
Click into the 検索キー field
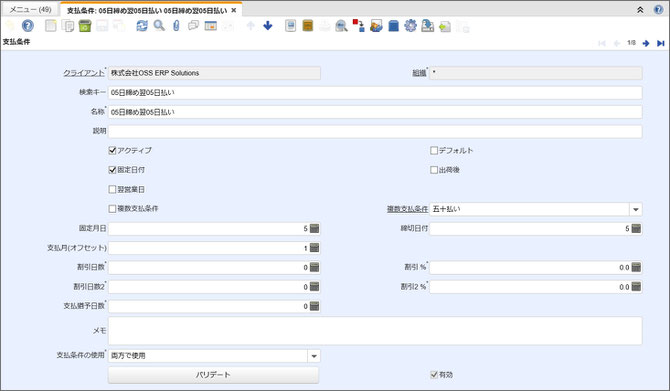375,93
